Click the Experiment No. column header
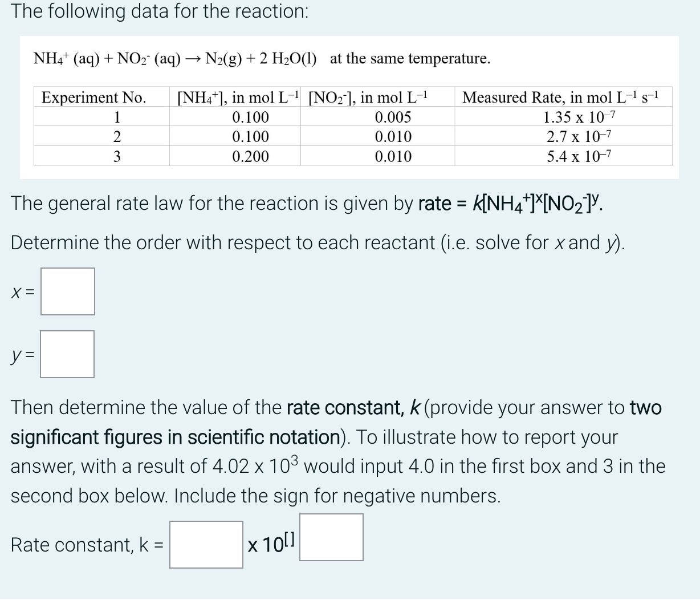700x600 pixels. coord(95,98)
